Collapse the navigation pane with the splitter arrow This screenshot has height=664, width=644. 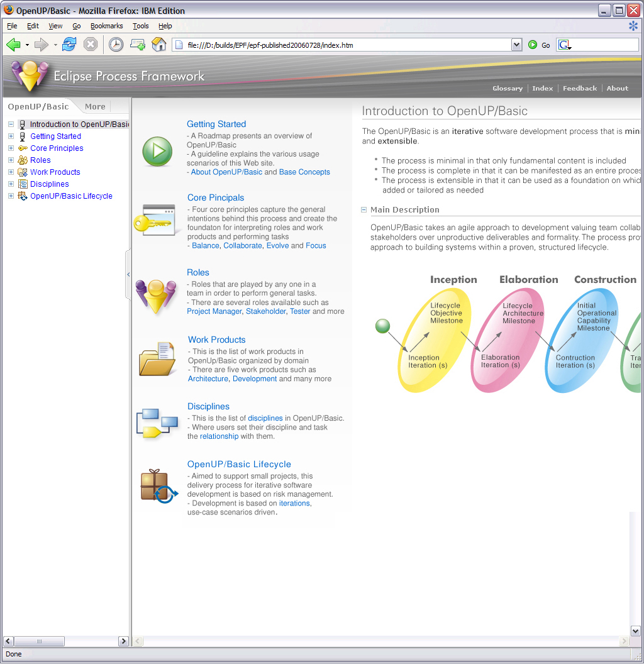[x=128, y=274]
